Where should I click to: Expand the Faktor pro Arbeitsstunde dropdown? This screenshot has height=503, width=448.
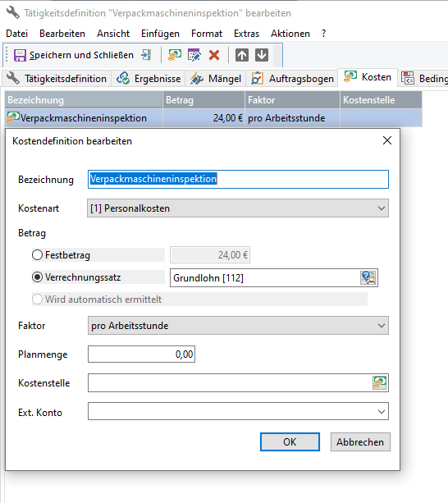(238, 326)
